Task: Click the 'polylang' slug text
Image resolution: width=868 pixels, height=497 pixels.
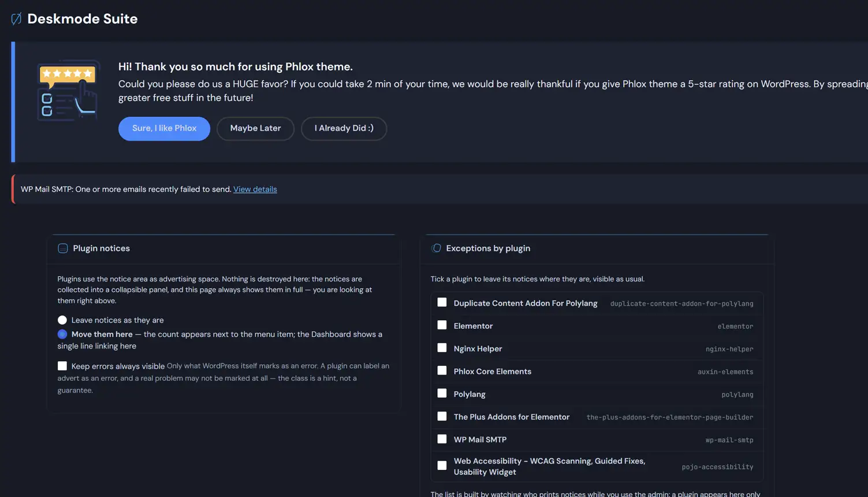Action: [x=737, y=395]
